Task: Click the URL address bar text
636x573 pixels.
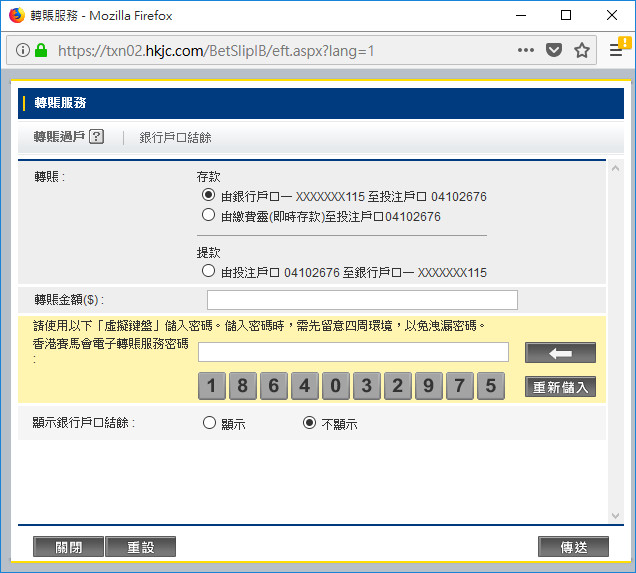Action: click(216, 51)
